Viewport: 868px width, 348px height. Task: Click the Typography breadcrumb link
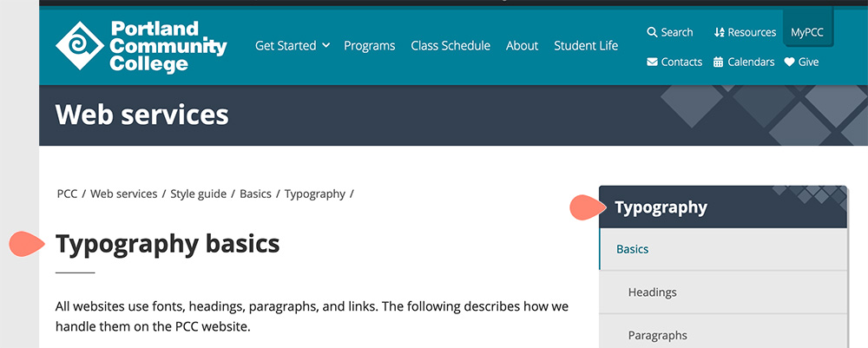coord(315,194)
